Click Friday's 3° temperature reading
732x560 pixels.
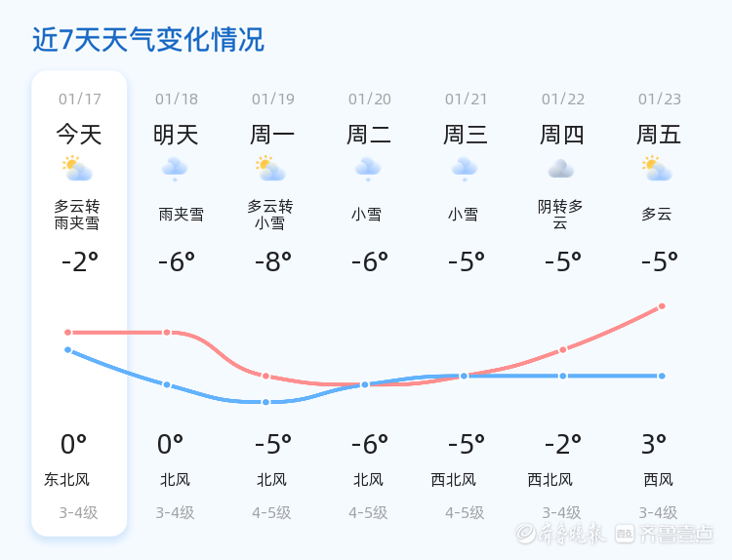pos(654,445)
